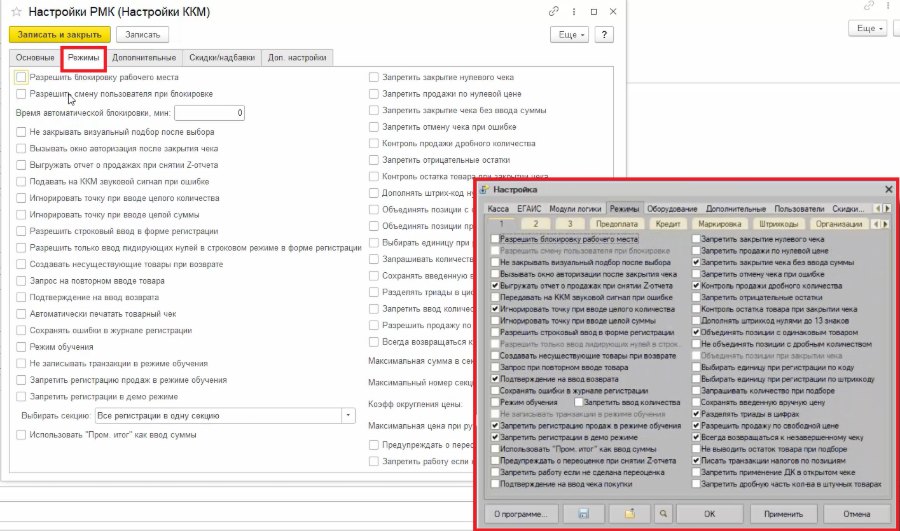Open the three-dot menu in the form title bar
The image size is (900, 531).
click(x=573, y=11)
